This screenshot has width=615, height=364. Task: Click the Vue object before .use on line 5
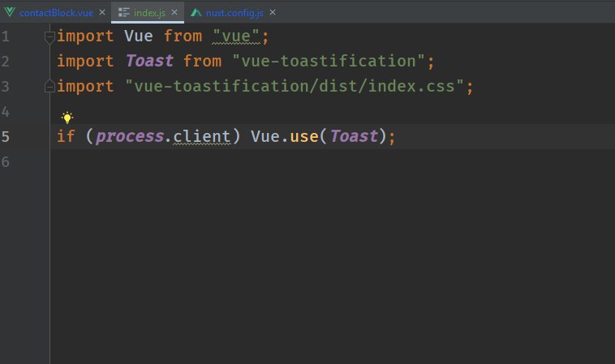(265, 137)
